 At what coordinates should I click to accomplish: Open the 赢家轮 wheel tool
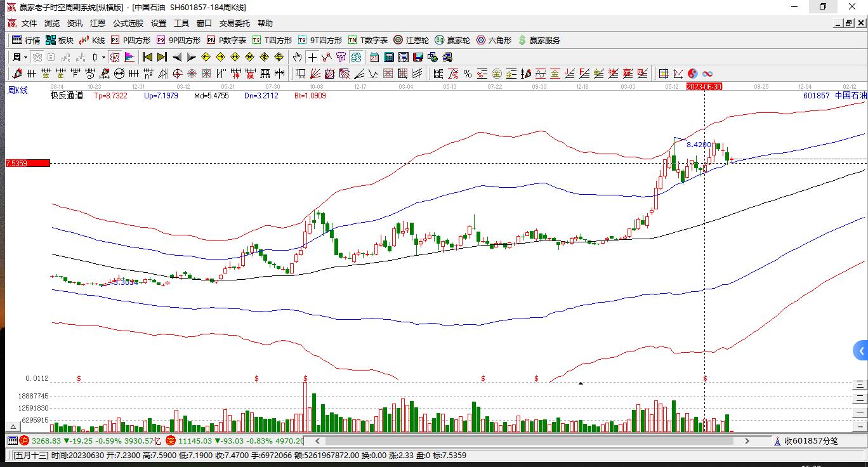[452, 40]
